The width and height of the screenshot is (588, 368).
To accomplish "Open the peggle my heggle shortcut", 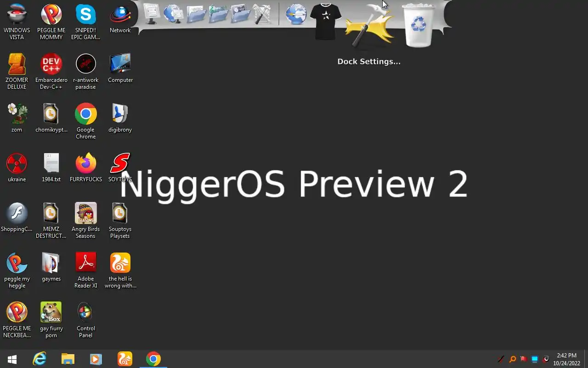I will [x=17, y=270].
